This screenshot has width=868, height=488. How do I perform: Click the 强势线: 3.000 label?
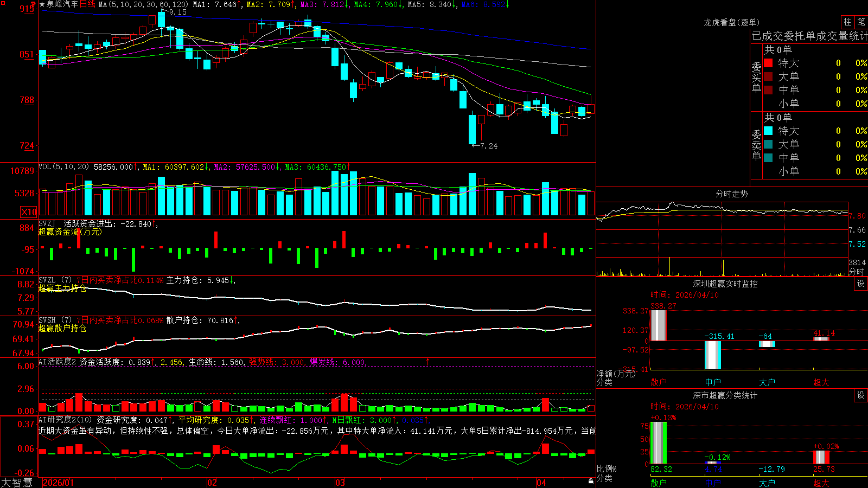tap(277, 362)
